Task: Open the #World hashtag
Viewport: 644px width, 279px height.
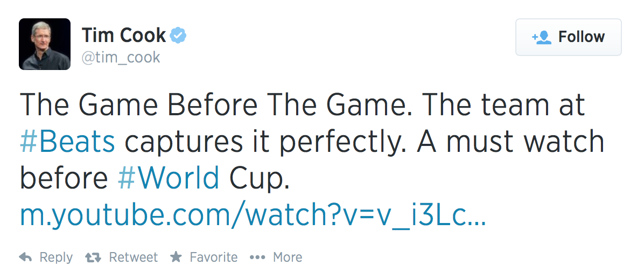Action: coord(168,178)
